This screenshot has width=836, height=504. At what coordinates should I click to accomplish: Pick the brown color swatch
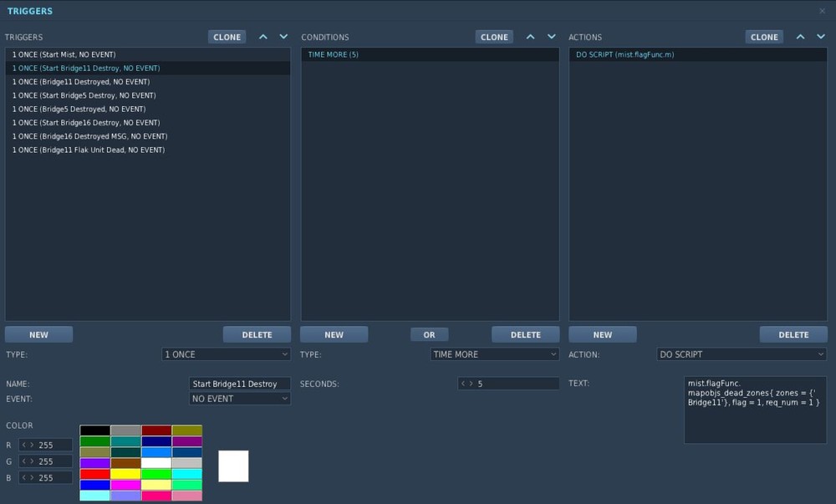tap(126, 463)
